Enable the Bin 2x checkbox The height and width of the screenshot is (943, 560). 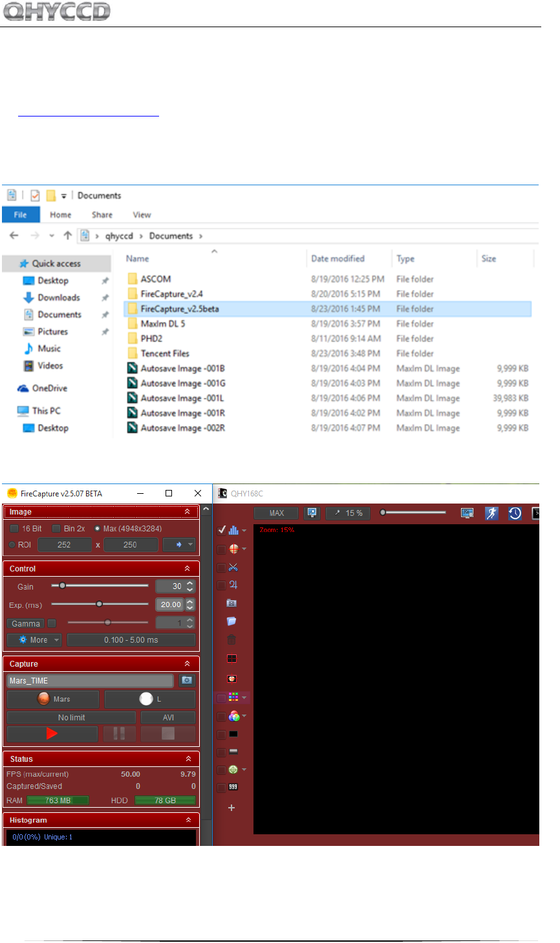pyautogui.click(x=56, y=529)
